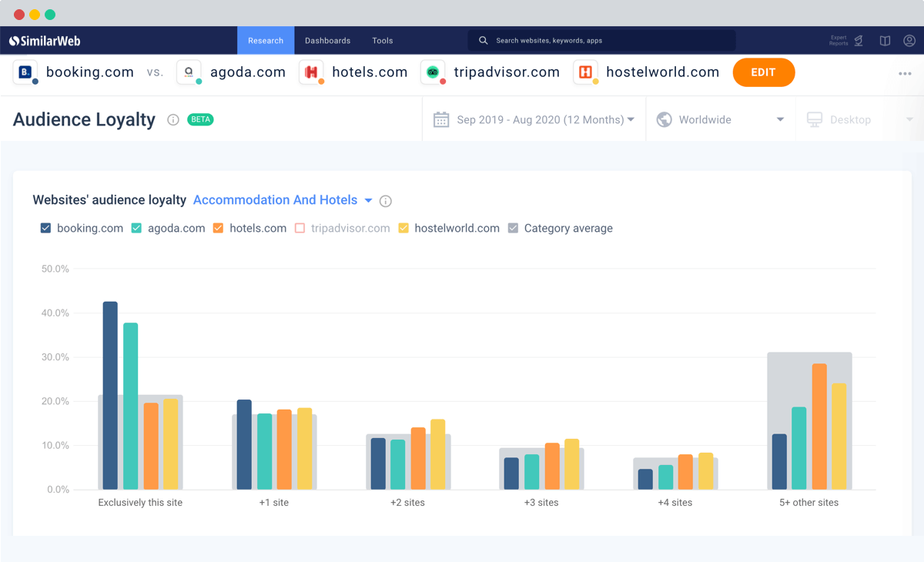Click hotels.com bar in 5+ other sites
This screenshot has height=562, width=924.
click(x=819, y=427)
